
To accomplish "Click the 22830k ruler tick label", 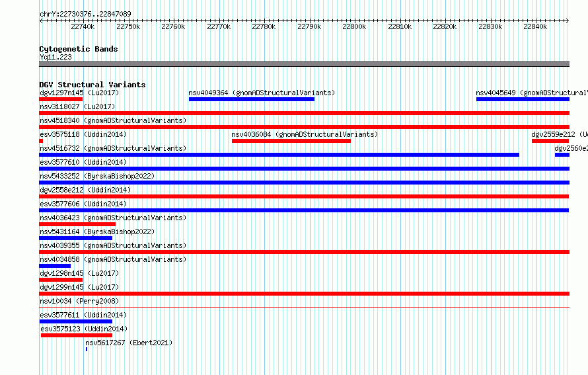I will coord(490,26).
